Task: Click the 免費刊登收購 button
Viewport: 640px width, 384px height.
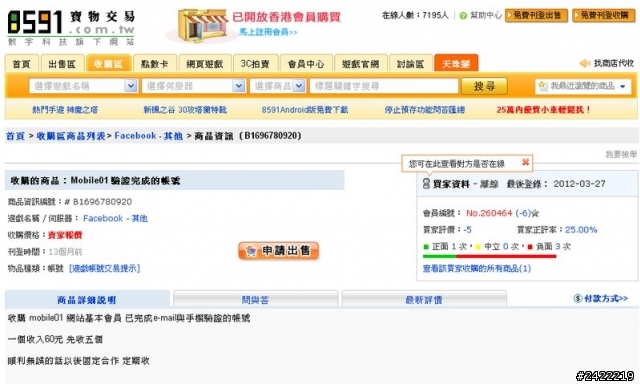Action: pos(603,16)
